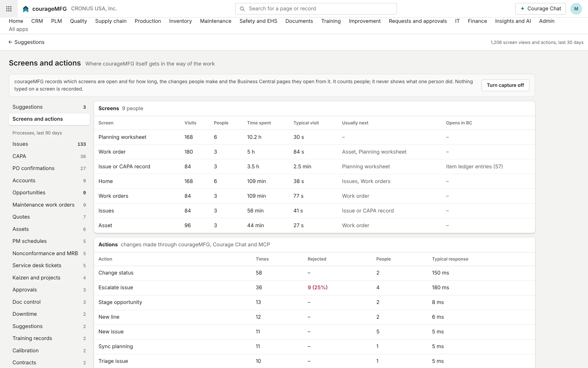The width and height of the screenshot is (588, 368).
Task: Go back using the Suggestions arrow
Action: tap(26, 42)
